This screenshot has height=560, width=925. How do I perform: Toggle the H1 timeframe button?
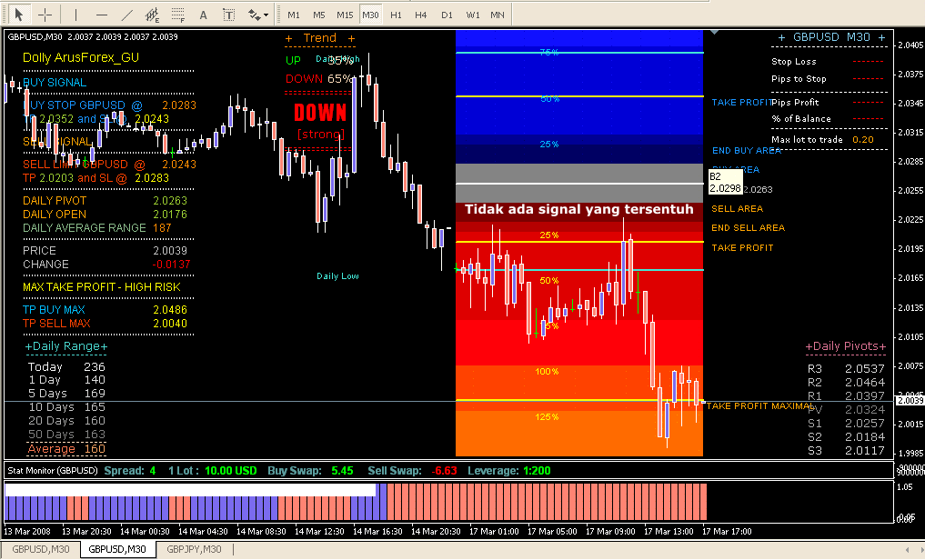[396, 15]
